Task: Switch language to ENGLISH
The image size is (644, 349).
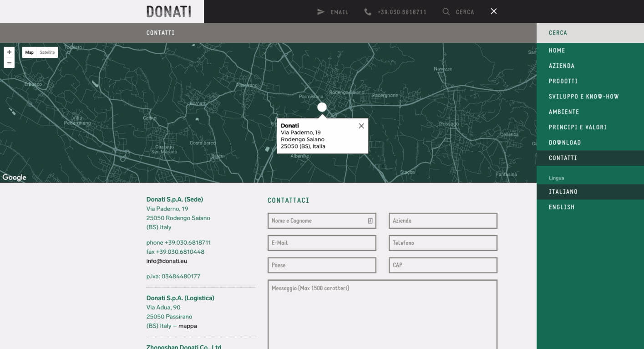Action: tap(590, 207)
